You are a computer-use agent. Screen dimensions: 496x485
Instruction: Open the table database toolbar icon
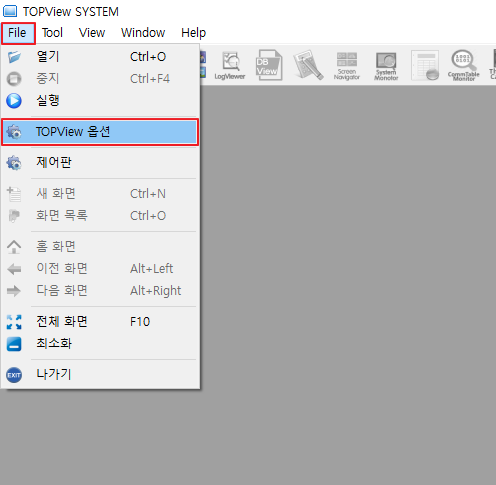[425, 65]
